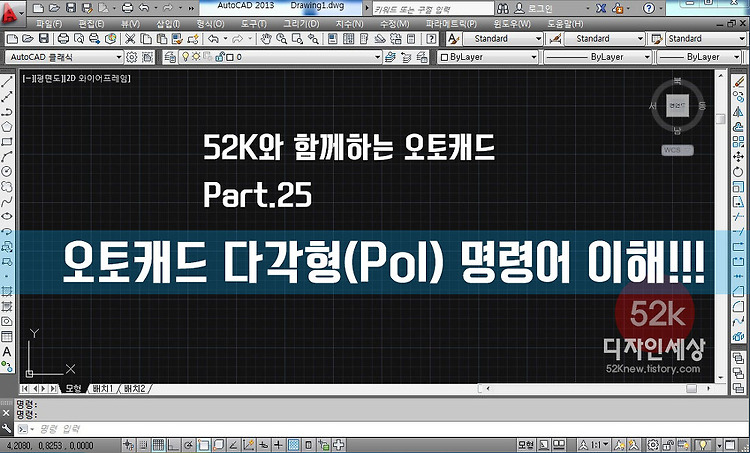Select the Polyline tool in Draw toolbar
The image size is (750, 453).
pos(7,112)
